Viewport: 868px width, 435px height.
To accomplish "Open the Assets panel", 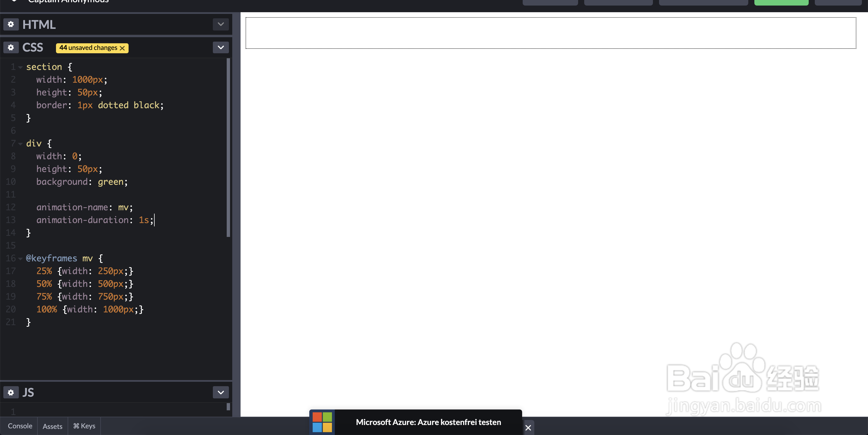I will [x=52, y=426].
